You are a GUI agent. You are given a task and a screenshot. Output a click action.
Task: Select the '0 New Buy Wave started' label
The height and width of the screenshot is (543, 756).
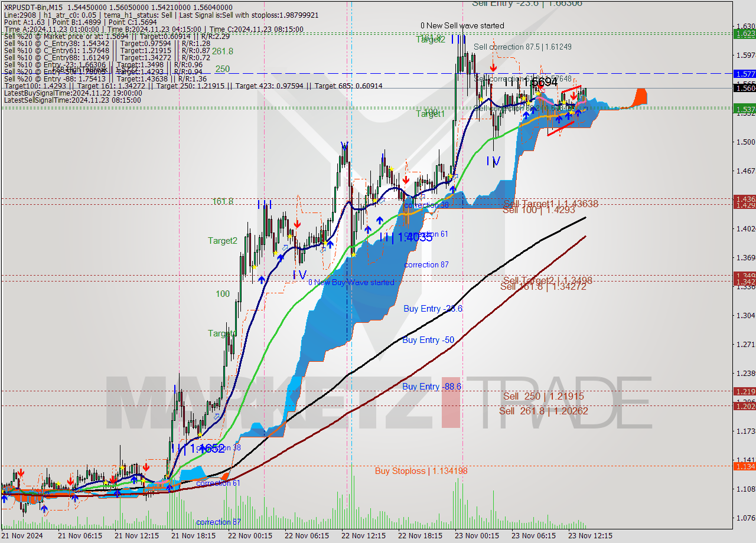click(351, 282)
